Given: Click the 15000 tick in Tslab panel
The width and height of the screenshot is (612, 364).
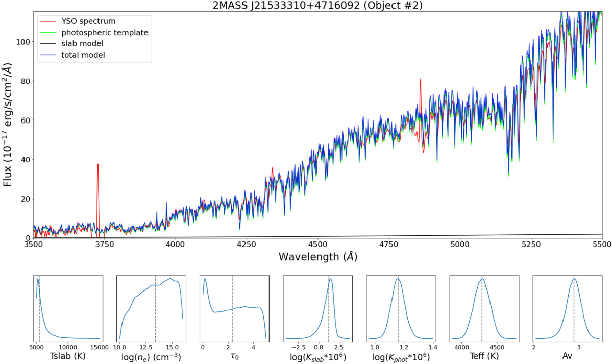Looking at the screenshot, I should [100, 347].
